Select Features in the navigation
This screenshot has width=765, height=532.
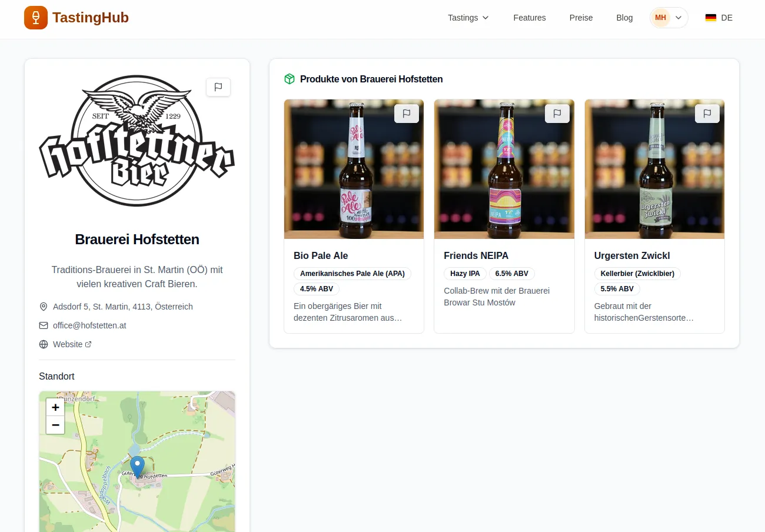[529, 18]
